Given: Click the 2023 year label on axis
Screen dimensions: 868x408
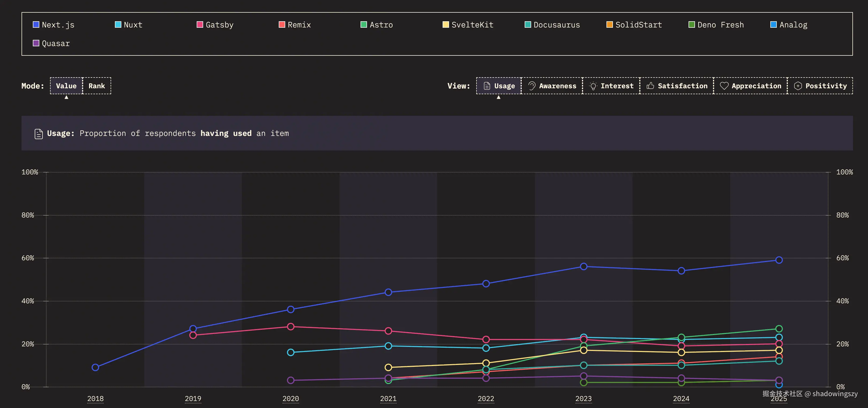Looking at the screenshot, I should click(583, 399).
